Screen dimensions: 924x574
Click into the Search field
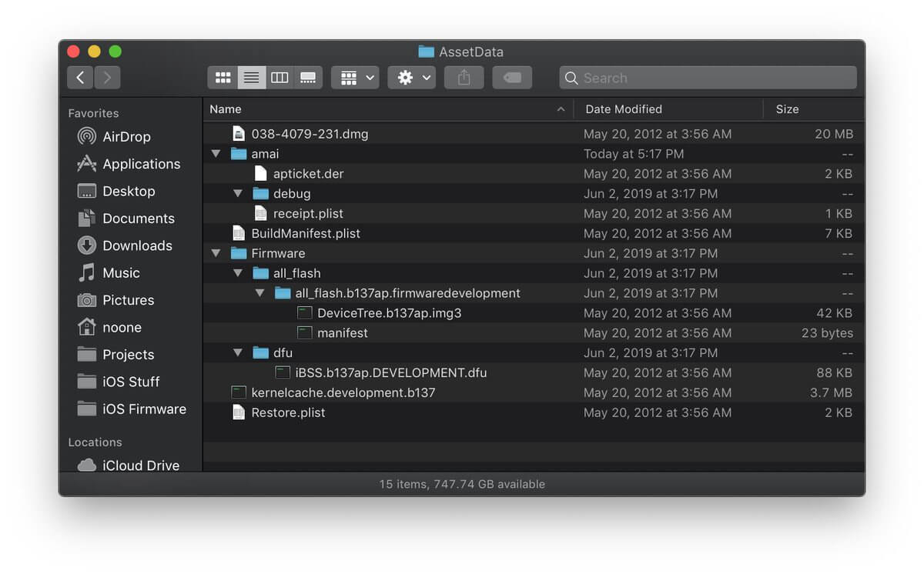tap(708, 78)
